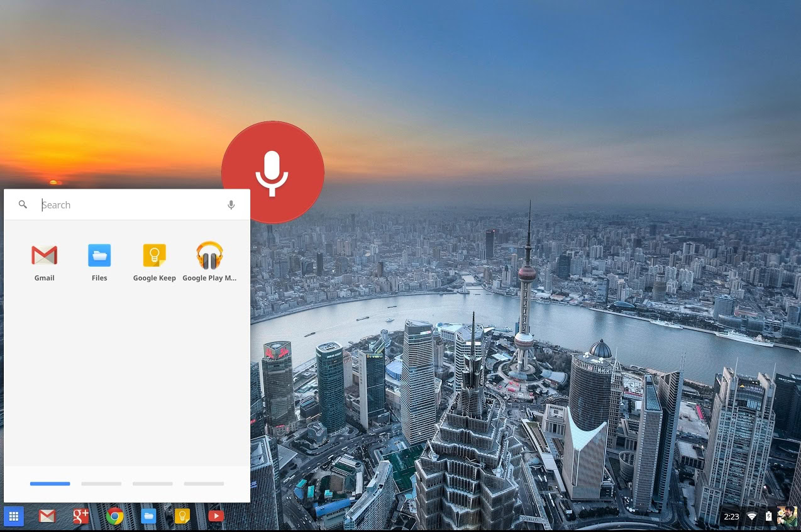The width and height of the screenshot is (801, 532).
Task: Open Gmail from the shelf
Action: pos(47,516)
